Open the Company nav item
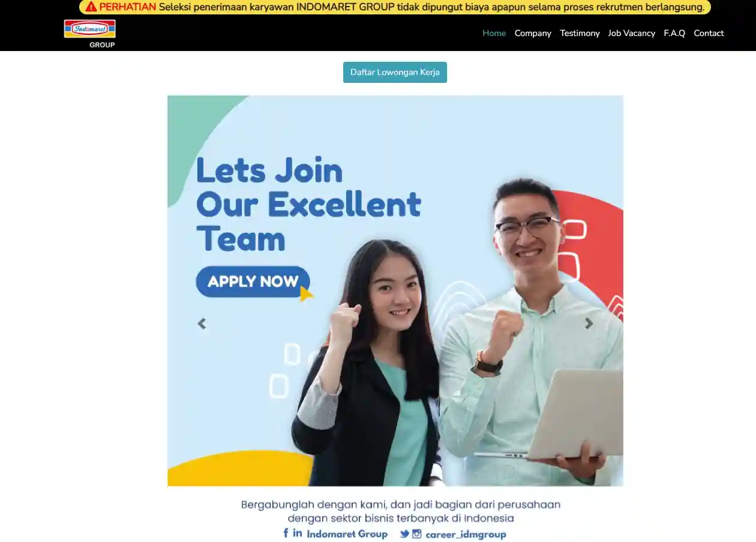 click(x=533, y=33)
